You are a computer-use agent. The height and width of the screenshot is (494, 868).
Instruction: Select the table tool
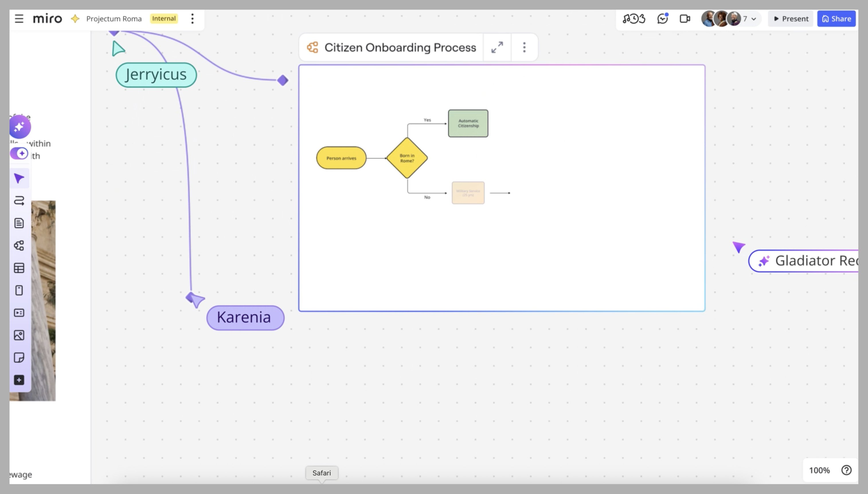pyautogui.click(x=19, y=268)
